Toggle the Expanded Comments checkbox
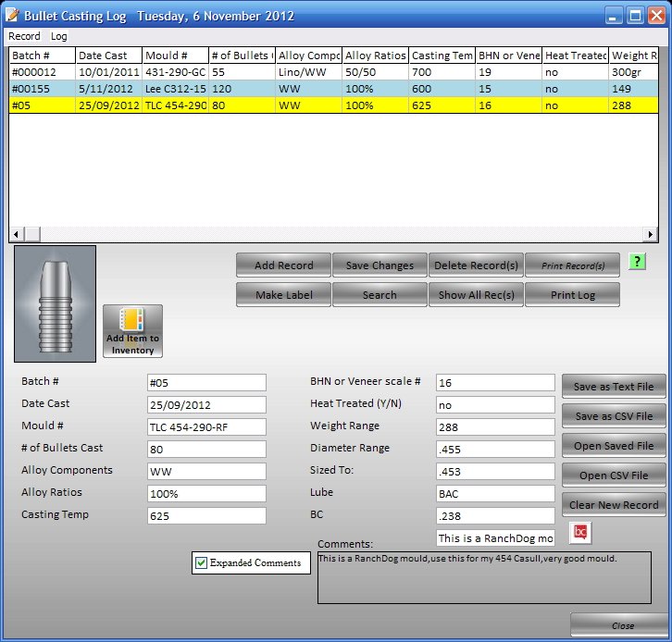This screenshot has width=672, height=642. 201,562
